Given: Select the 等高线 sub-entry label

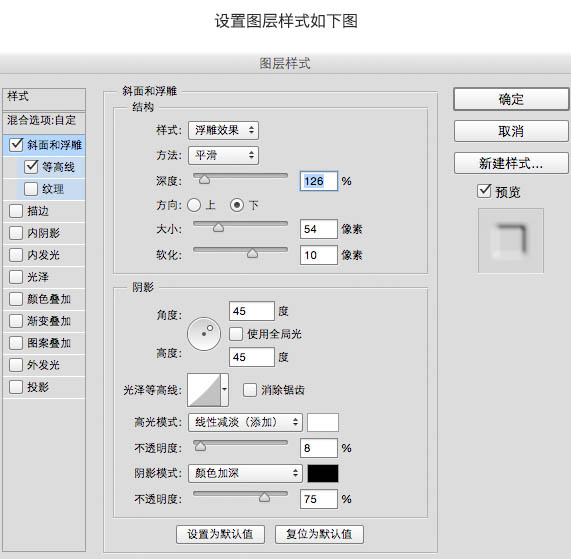Looking at the screenshot, I should coord(58,167).
